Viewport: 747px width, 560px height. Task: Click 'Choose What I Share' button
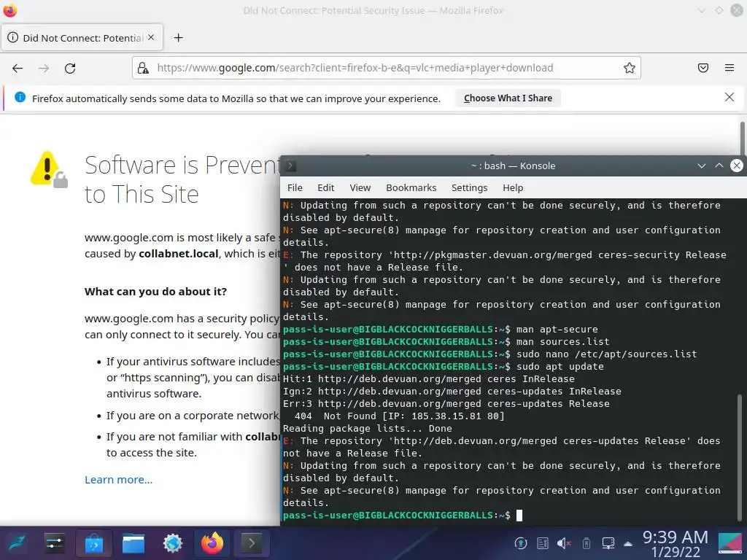pos(508,98)
